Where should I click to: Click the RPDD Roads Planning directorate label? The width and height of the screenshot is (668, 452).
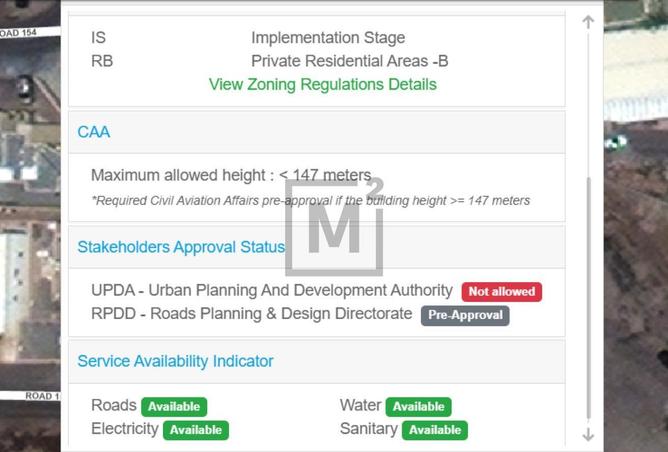coord(251,314)
